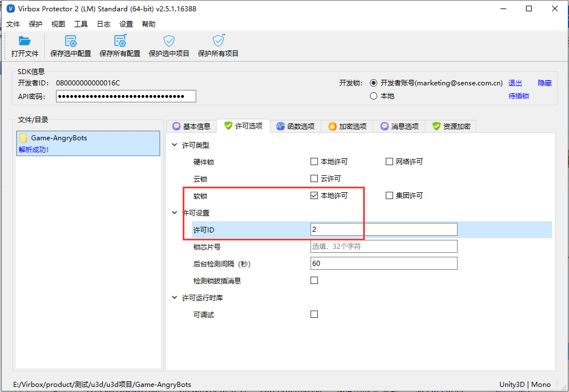The height and width of the screenshot is (392, 569).
Task: Click the 函数选项 tab icon
Action: (x=281, y=126)
